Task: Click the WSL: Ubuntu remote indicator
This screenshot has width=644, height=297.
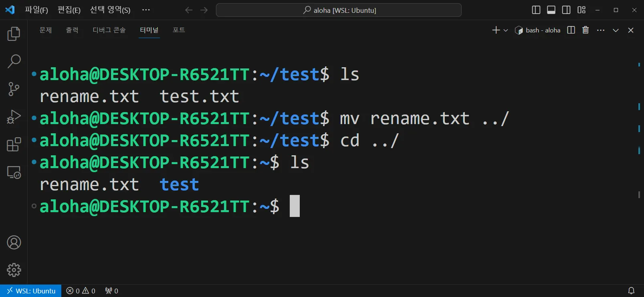Action: [x=31, y=291]
